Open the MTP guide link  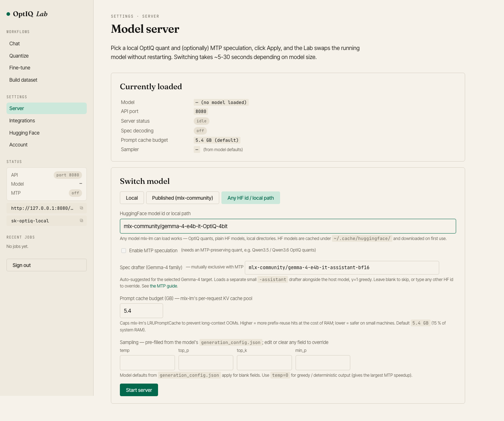click(163, 286)
